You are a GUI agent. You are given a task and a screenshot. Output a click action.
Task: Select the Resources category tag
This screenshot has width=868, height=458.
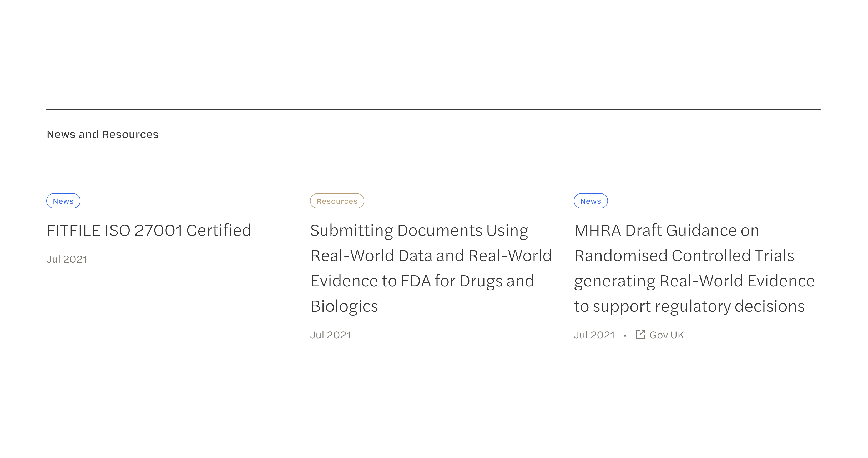pos(337,201)
